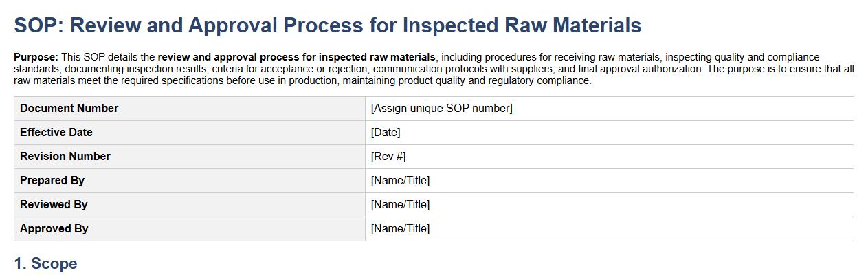Select the "[Name/Title]" value beside Reviewed By
Viewport: 868px width, 275px height.
pos(400,205)
